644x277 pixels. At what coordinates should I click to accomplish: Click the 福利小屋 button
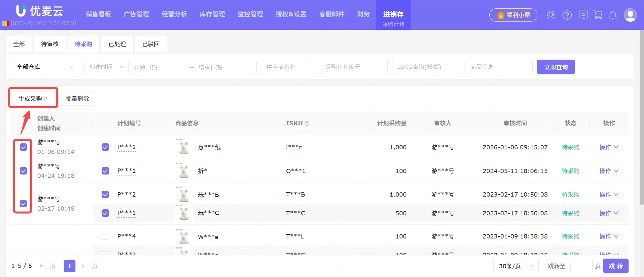click(513, 15)
